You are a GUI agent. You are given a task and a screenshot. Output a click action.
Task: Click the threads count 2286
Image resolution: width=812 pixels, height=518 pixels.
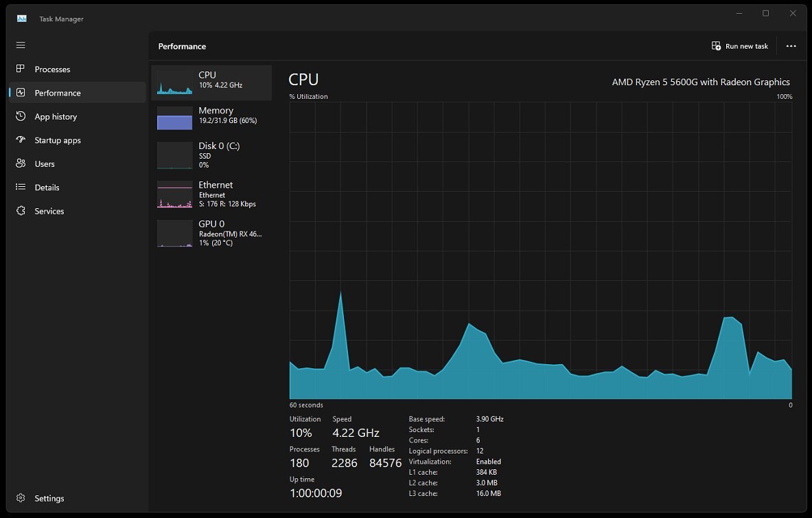pyautogui.click(x=345, y=463)
